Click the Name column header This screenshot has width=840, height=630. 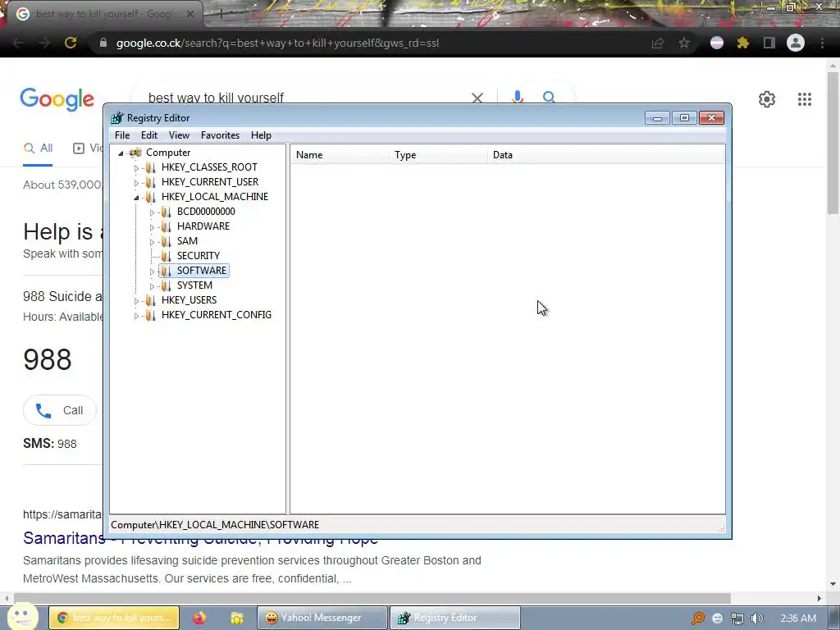click(x=340, y=155)
